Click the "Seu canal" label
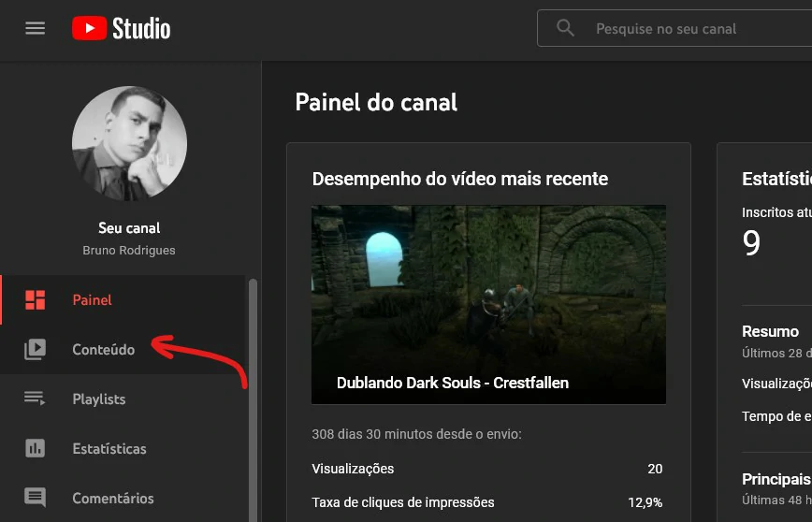 (129, 228)
